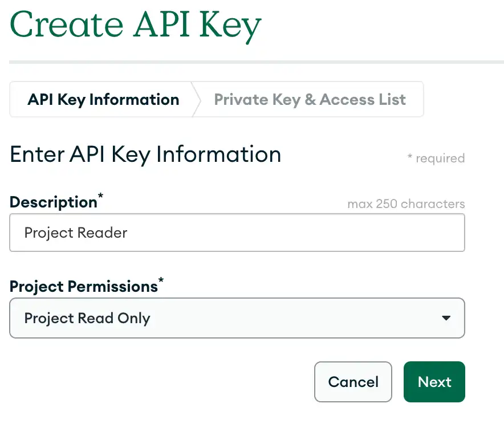Viewport: 504px width, 432px height.
Task: Click the dropdown caret beside Project Read Only
Action: [446, 318]
